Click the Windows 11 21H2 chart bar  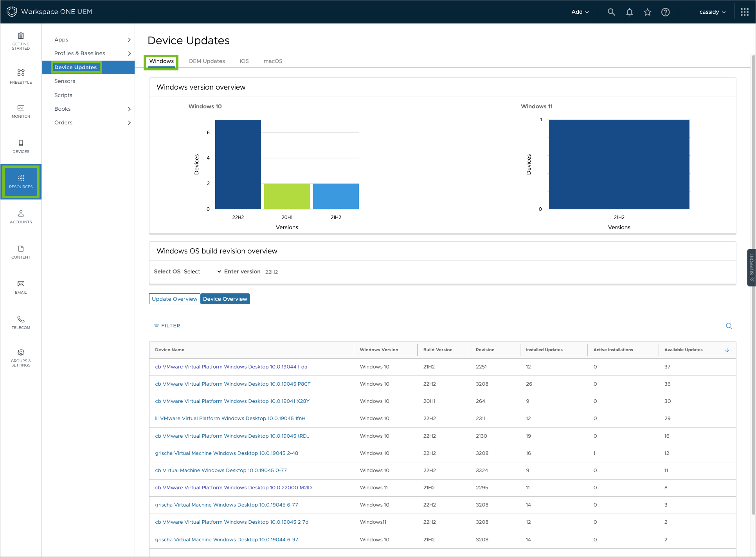619,164
